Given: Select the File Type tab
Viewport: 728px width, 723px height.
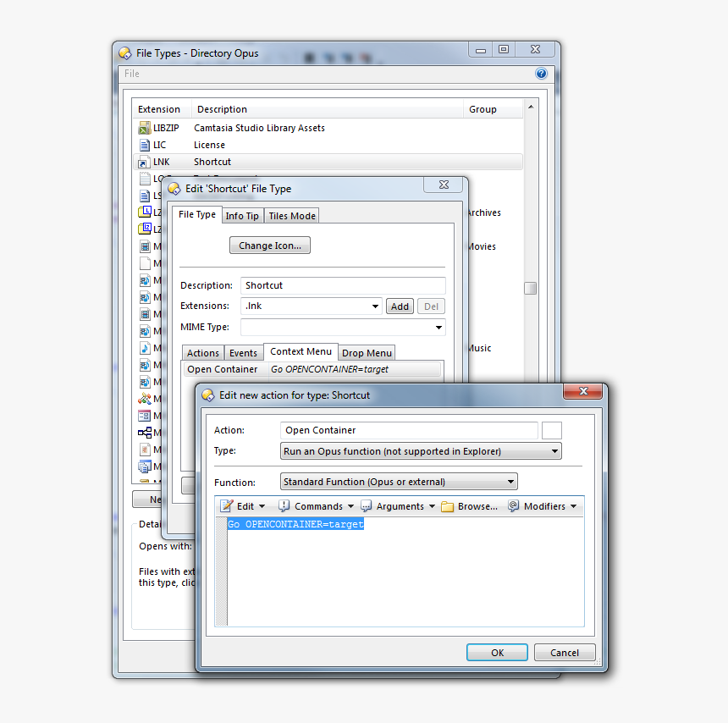Looking at the screenshot, I should pyautogui.click(x=197, y=214).
